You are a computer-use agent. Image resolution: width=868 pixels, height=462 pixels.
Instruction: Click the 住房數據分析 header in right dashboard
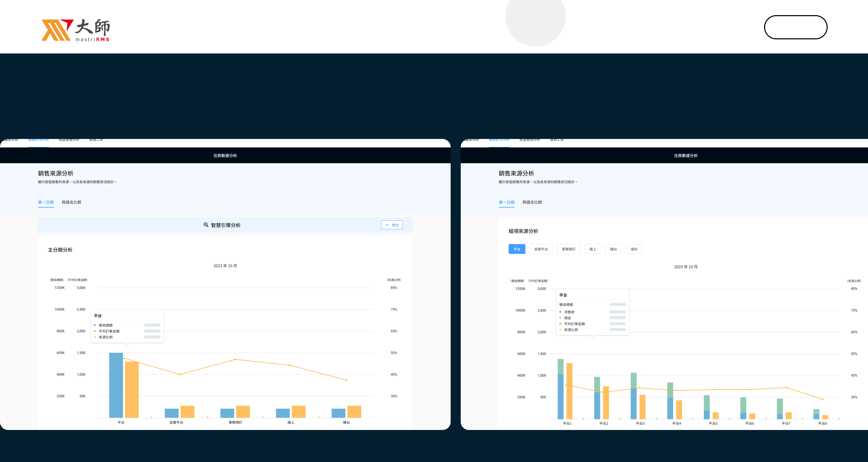[x=686, y=155]
